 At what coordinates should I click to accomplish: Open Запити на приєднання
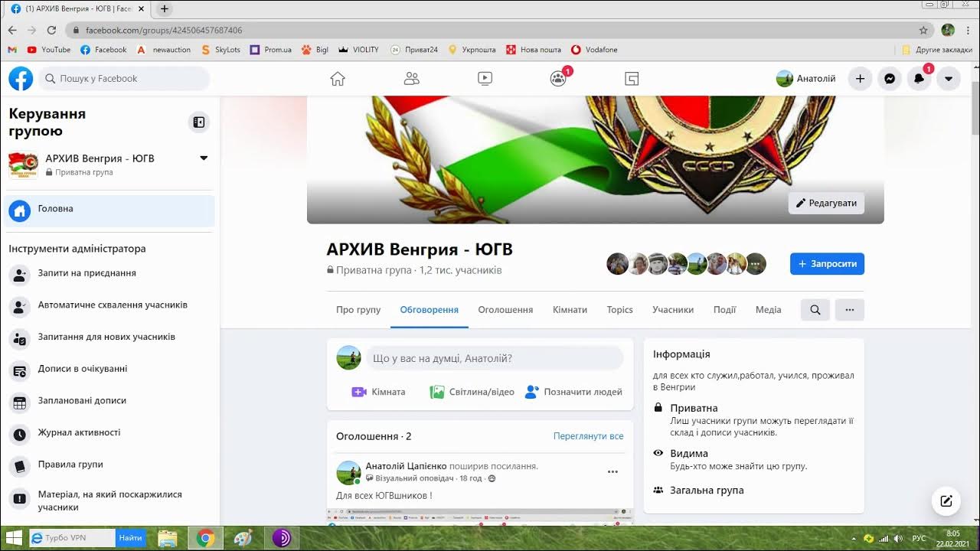pos(109,273)
